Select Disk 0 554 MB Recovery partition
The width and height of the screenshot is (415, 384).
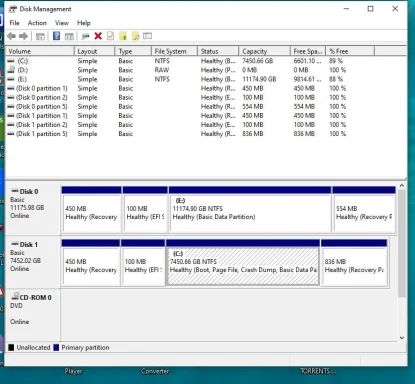[364, 210]
